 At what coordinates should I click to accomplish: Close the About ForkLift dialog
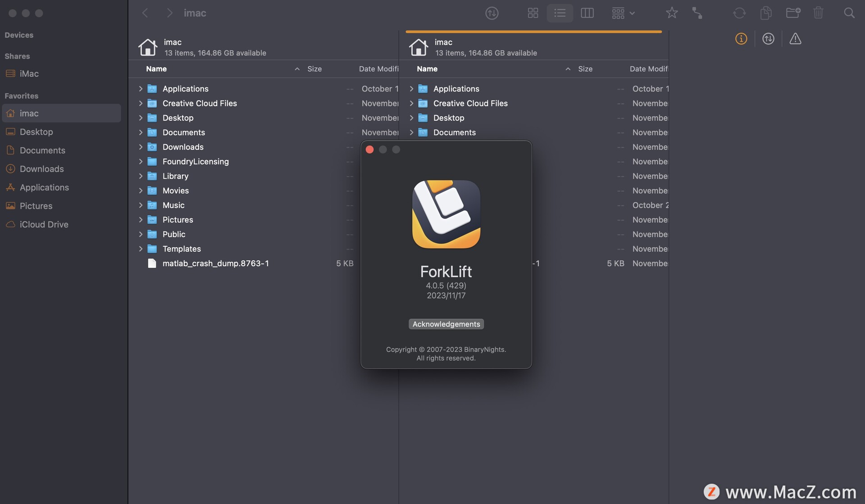pyautogui.click(x=369, y=150)
